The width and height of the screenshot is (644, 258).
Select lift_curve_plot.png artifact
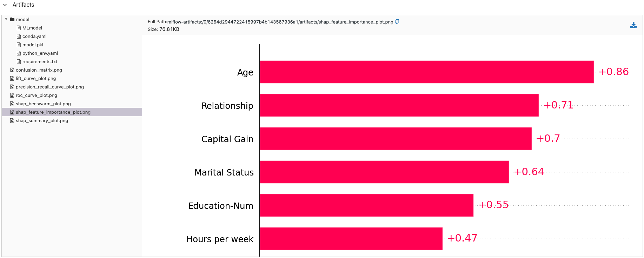tap(35, 78)
